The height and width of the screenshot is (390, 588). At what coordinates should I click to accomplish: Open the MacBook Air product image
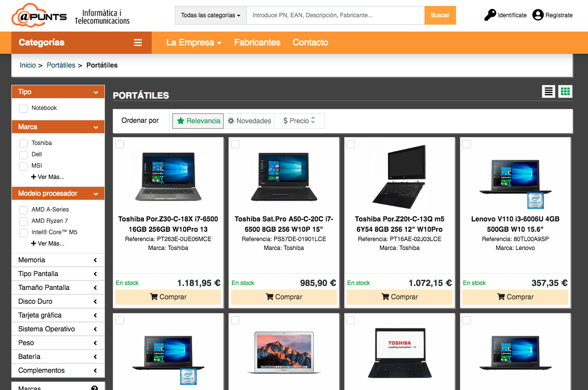[284, 352]
